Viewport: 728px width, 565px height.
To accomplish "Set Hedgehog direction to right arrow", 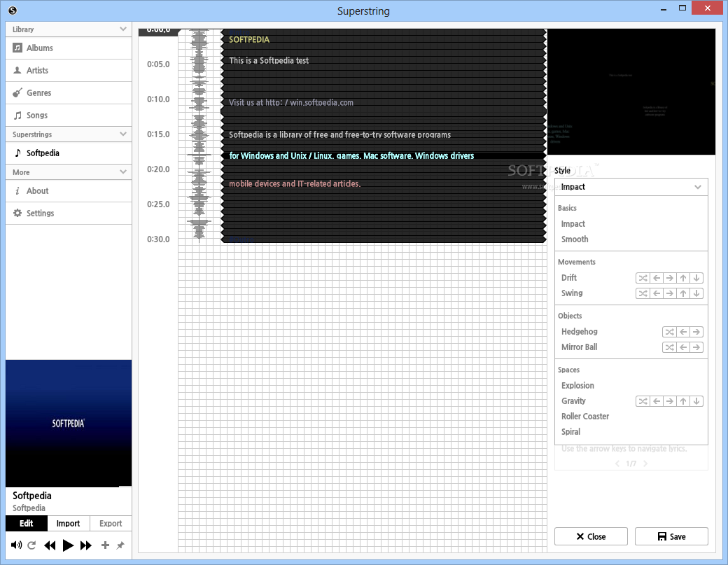I will pyautogui.click(x=696, y=332).
